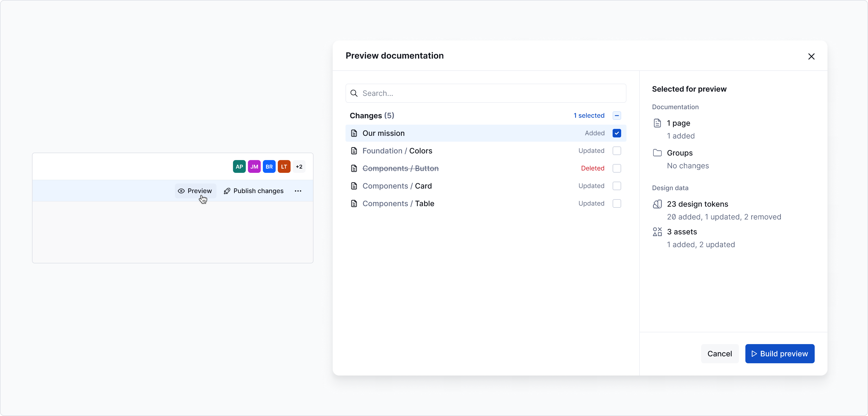Click the eye icon on the Preview button
Viewport: 868px width, 416px height.
(182, 191)
